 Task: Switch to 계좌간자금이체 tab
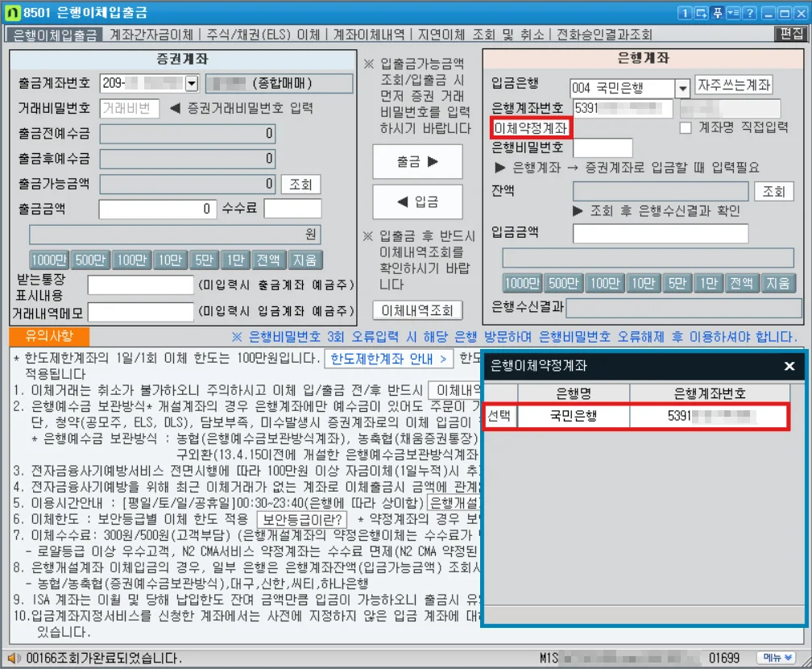click(151, 35)
